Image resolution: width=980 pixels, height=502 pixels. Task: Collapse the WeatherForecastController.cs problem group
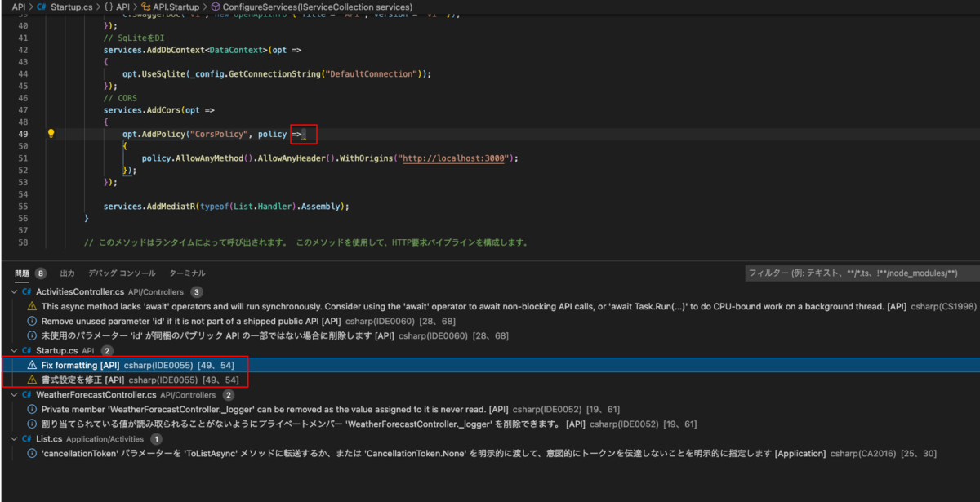tap(13, 393)
